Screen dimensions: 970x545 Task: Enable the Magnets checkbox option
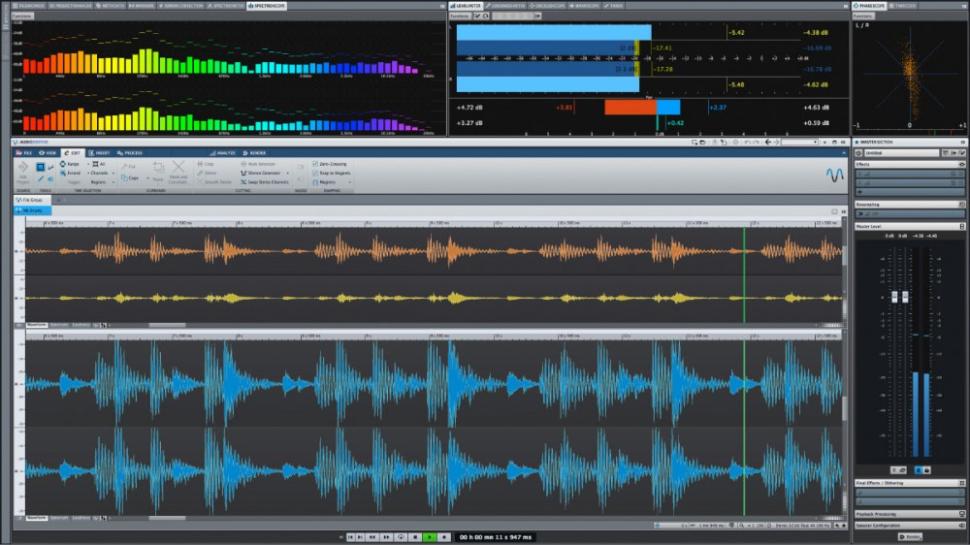pyautogui.click(x=315, y=183)
